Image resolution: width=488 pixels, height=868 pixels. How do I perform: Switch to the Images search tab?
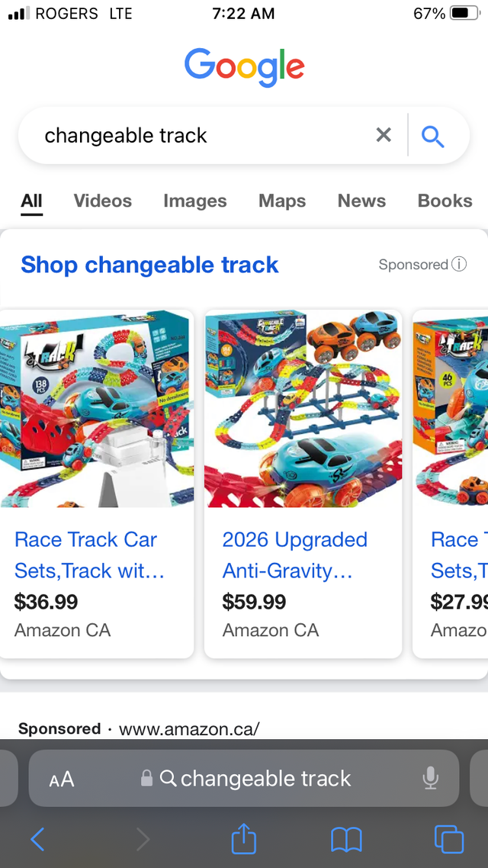tap(194, 201)
